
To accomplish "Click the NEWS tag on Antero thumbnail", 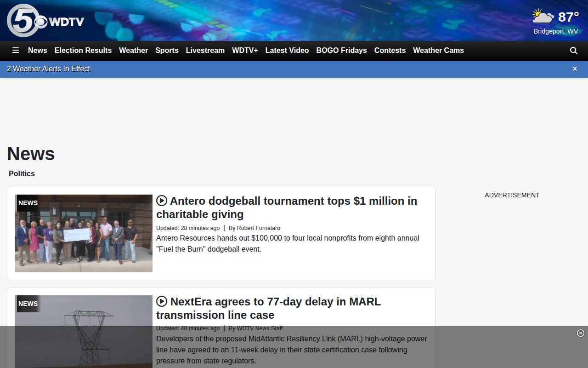I will coord(28,203).
